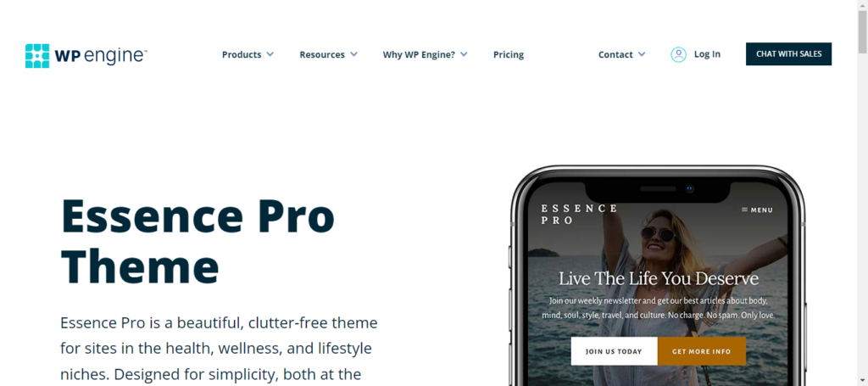Click the Essence Pro logo in phone preview
868x386 pixels.
click(578, 215)
